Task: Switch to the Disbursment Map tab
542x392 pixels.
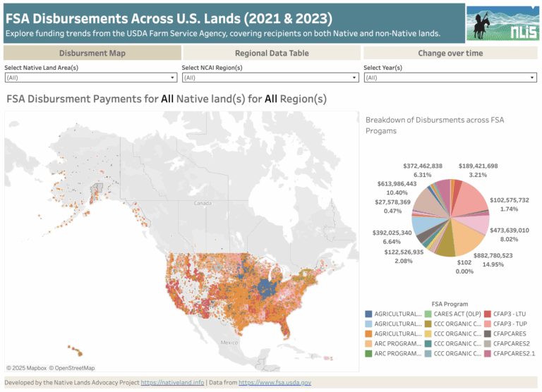Action: coord(92,53)
